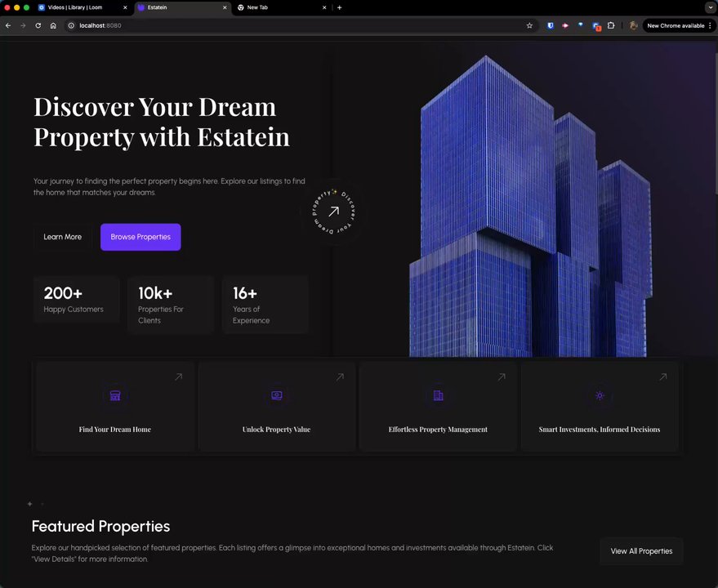718x588 pixels.
Task: Switch to Videos | Library | Loom tab
Action: (83, 7)
